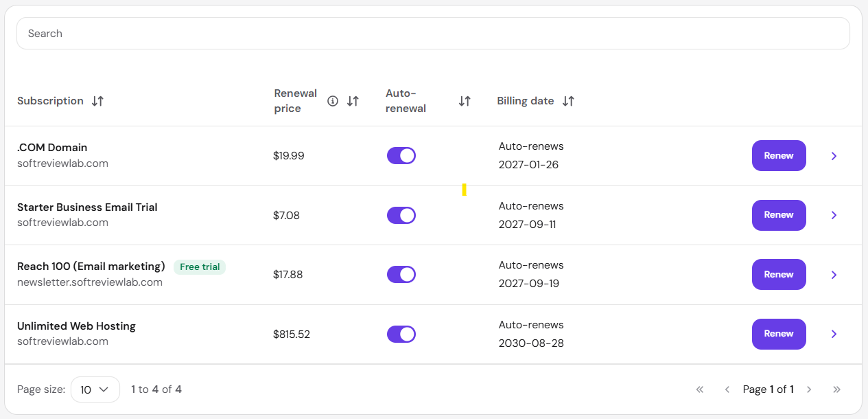Select Reach 100 (Email marketing) title

(91, 267)
